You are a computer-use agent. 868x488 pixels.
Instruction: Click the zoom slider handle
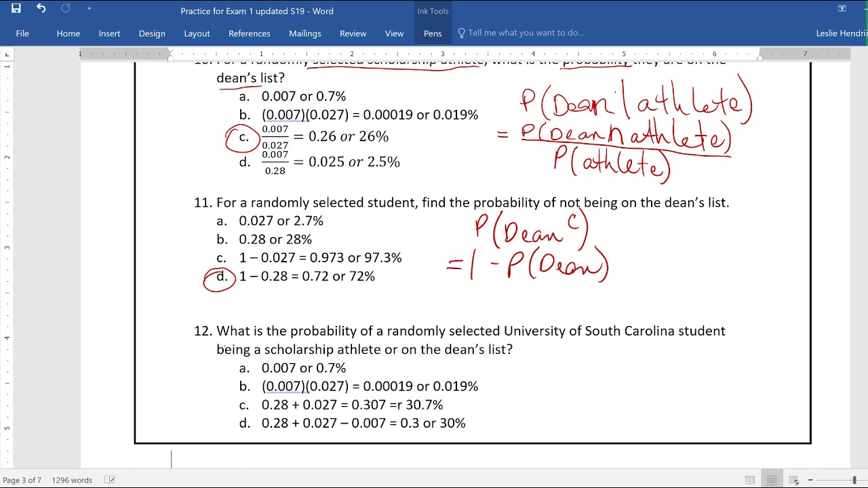pyautogui.click(x=854, y=480)
